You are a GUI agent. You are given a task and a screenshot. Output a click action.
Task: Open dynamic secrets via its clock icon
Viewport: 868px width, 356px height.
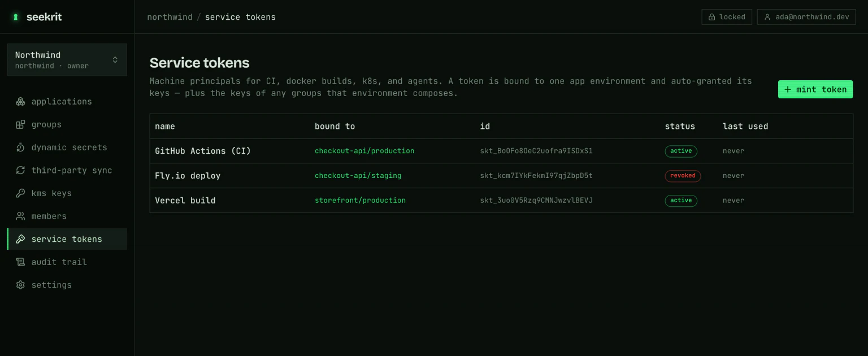pos(20,147)
